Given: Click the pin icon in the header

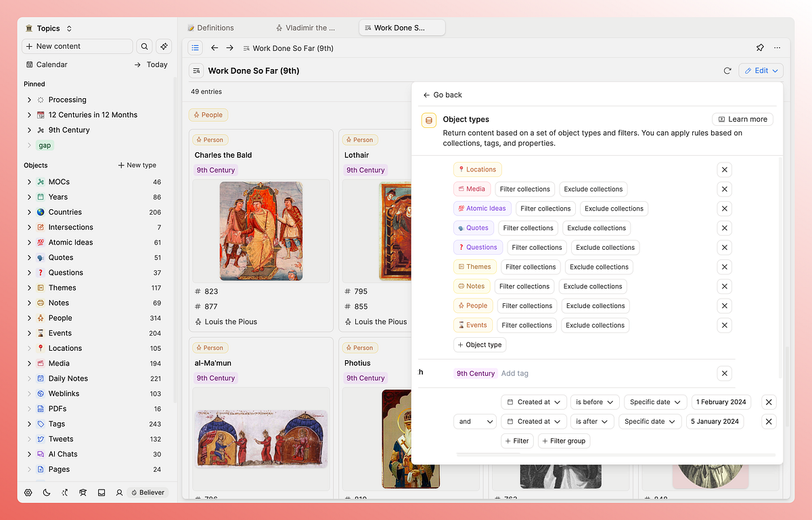Looking at the screenshot, I should pos(760,48).
